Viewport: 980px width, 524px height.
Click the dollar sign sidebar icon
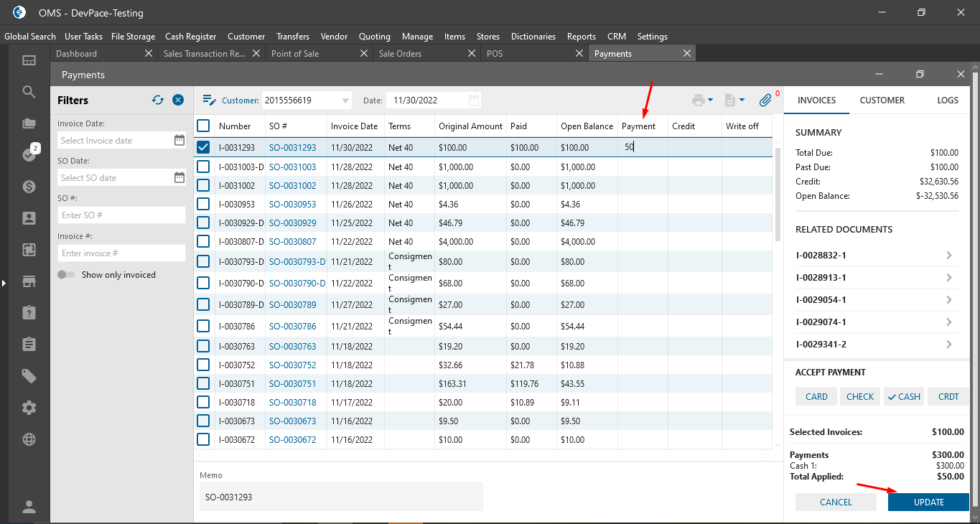pos(29,187)
